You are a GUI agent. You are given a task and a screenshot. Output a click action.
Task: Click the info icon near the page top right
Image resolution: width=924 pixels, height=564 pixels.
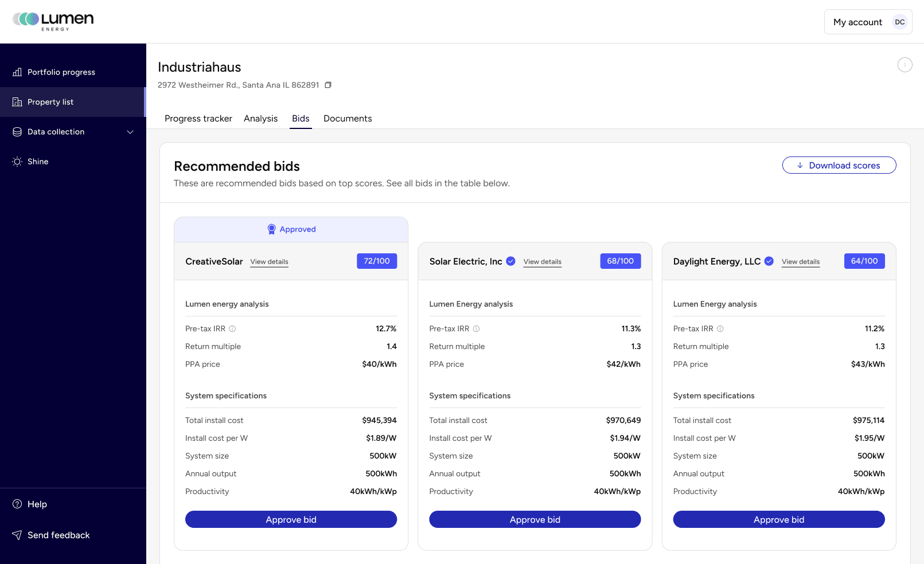[904, 65]
